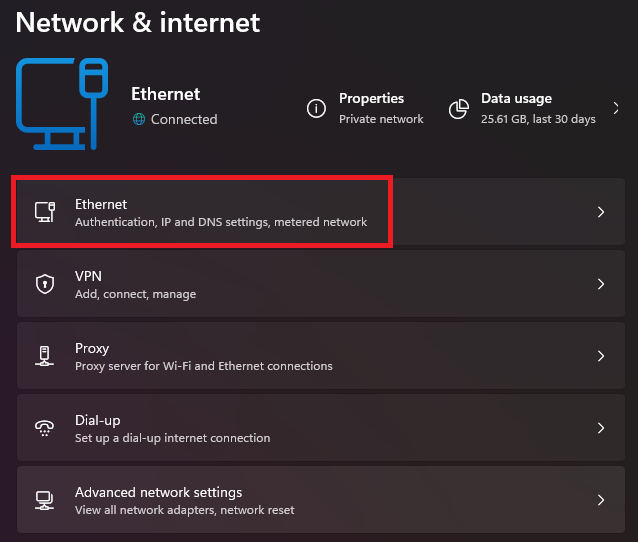The image size is (638, 542).
Task: Click the Advanced network settings icon
Action: point(44,500)
